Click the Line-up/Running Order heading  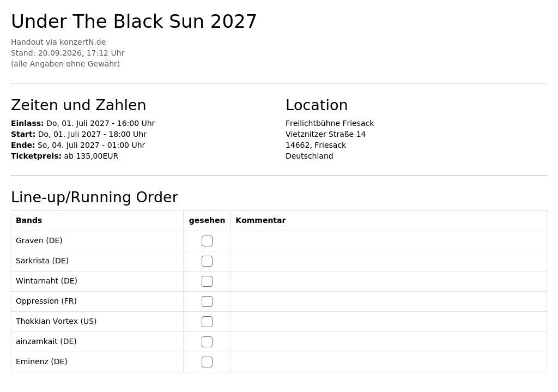tap(95, 197)
